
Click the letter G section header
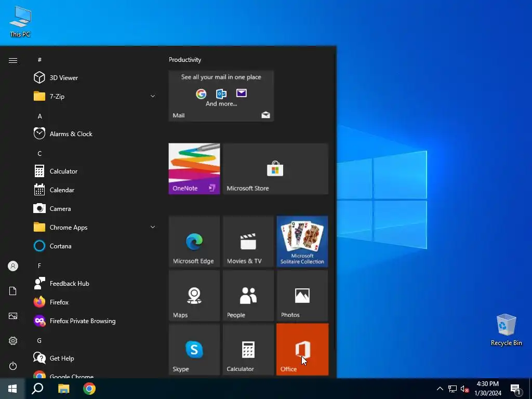pyautogui.click(x=39, y=340)
